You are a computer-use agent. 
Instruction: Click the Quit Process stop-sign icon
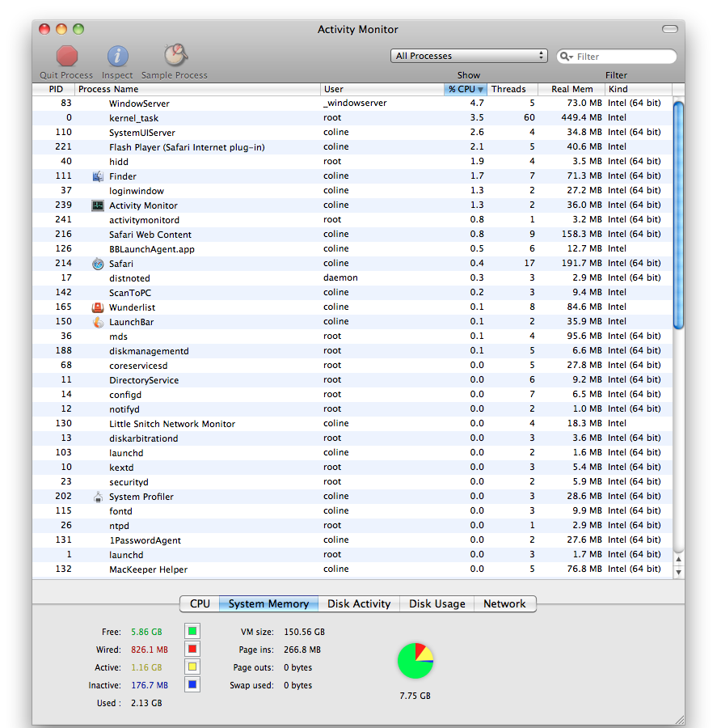[67, 56]
